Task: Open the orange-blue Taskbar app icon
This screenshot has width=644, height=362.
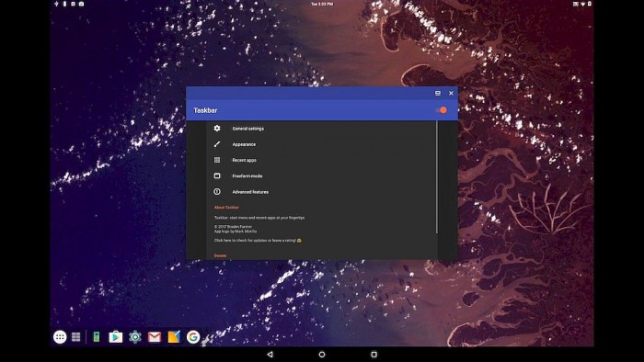Action: click(x=174, y=337)
